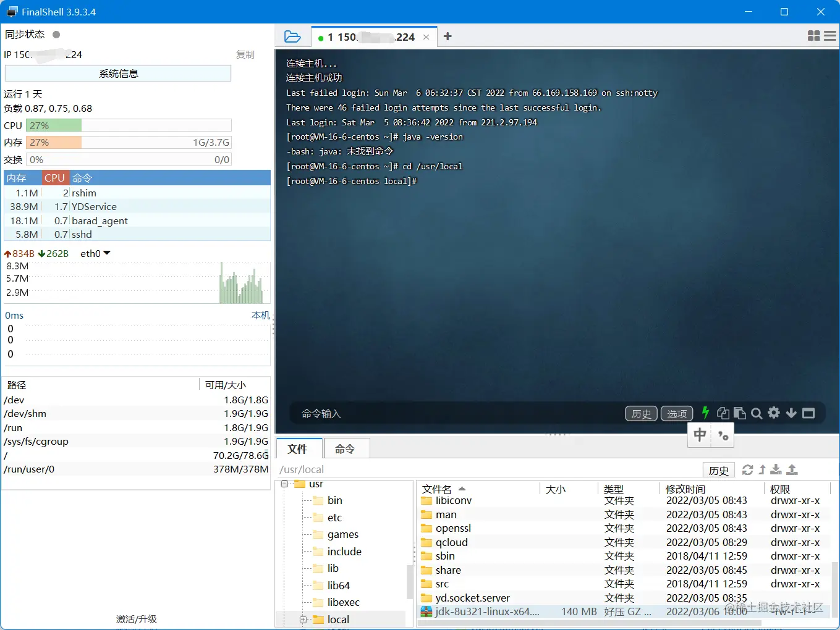Open the 激活/升级 link
Viewport: 840px width, 630px height.
click(137, 619)
